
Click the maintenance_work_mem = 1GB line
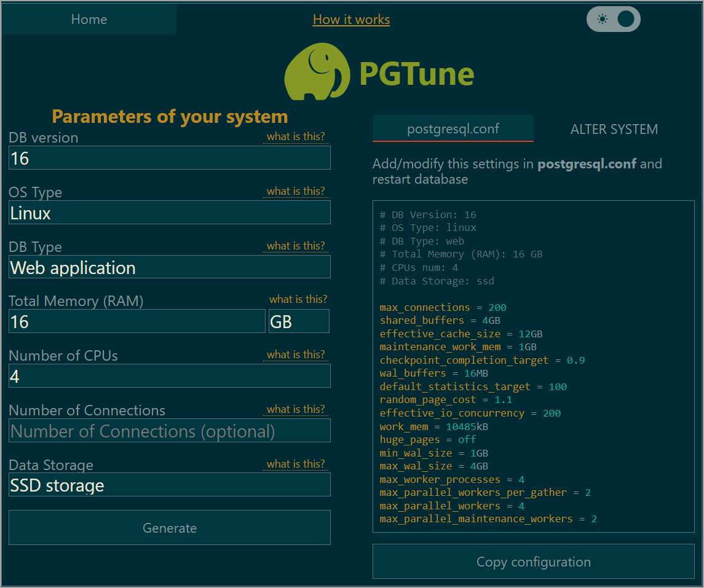[x=458, y=347]
